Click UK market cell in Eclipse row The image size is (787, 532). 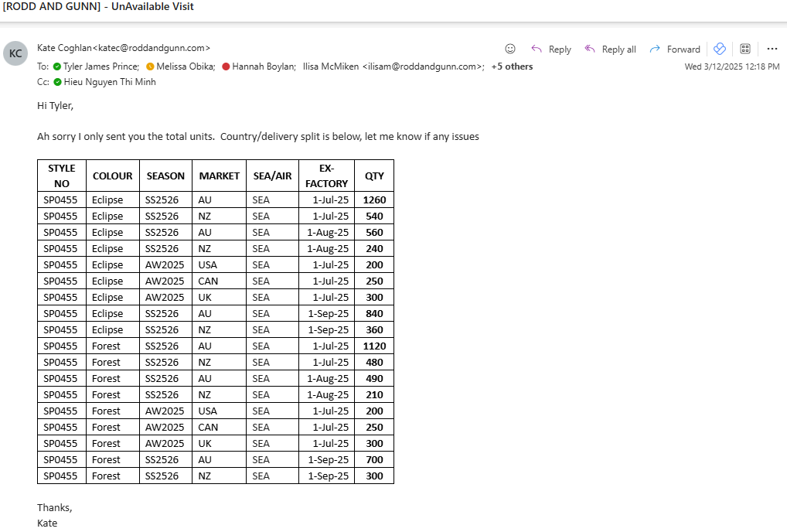pos(219,297)
